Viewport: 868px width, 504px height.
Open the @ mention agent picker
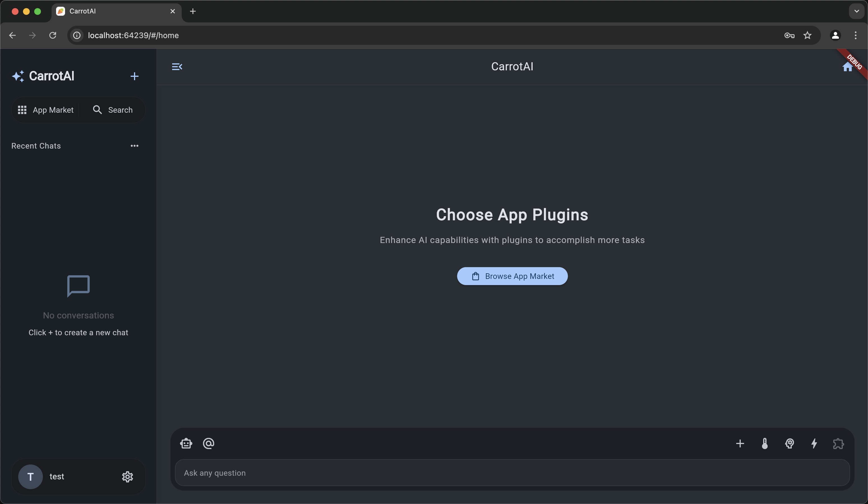click(208, 443)
